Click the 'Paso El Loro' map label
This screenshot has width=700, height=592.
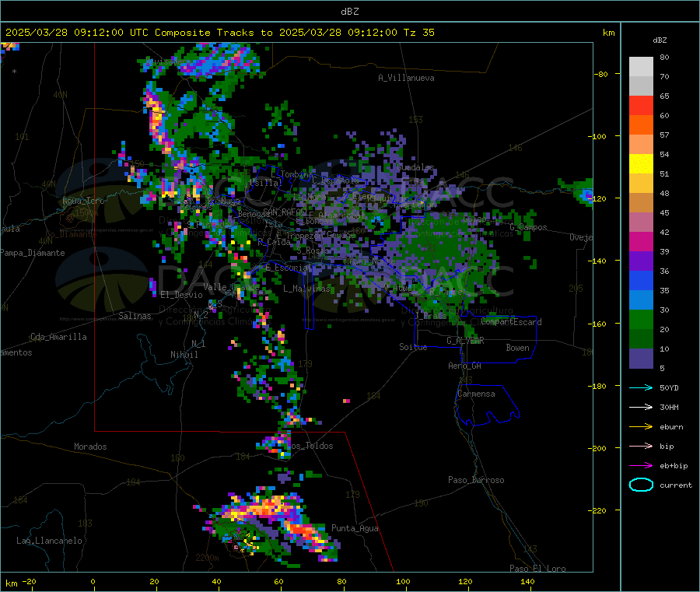pyautogui.click(x=537, y=569)
